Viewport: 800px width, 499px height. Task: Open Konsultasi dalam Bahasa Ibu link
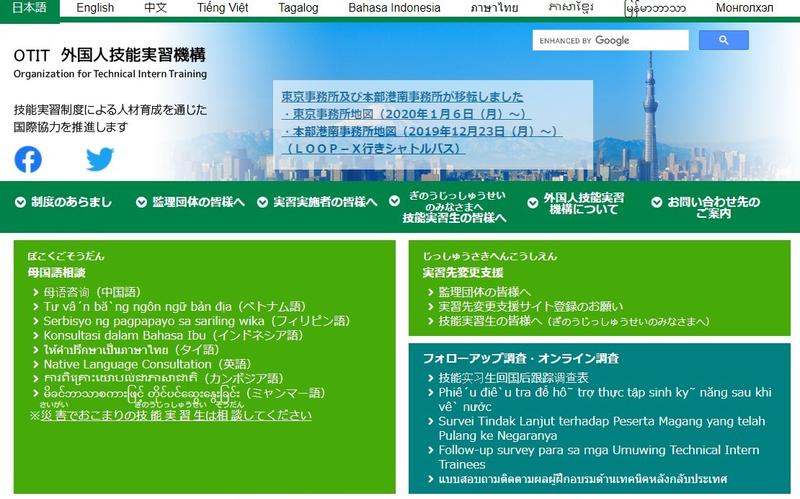point(173,335)
